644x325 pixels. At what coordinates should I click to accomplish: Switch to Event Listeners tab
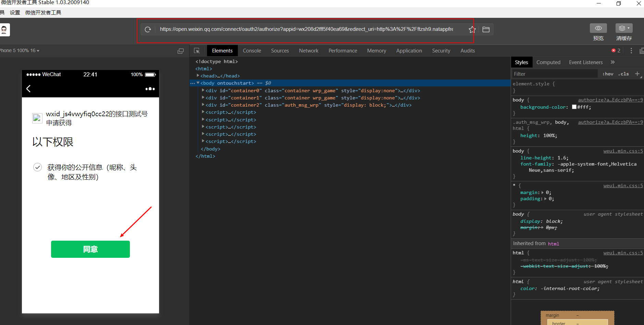[x=586, y=62]
